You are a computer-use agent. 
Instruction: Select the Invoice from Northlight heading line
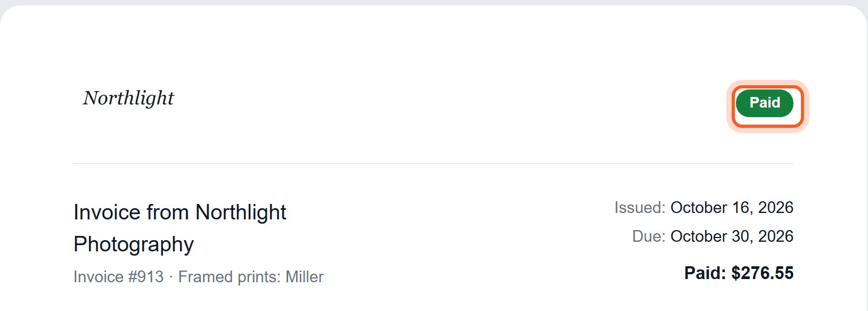(180, 212)
